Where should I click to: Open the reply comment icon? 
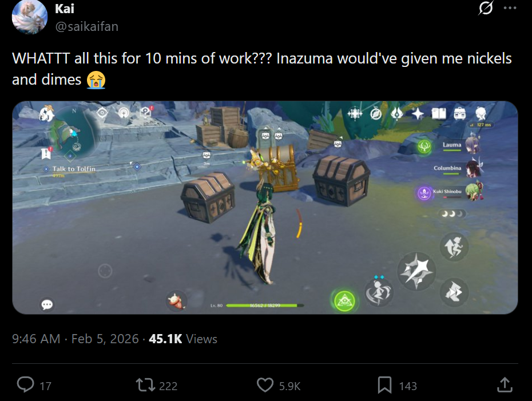click(25, 385)
